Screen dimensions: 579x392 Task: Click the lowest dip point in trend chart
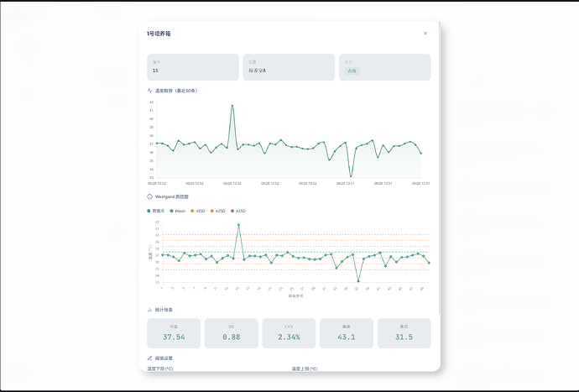351,176
